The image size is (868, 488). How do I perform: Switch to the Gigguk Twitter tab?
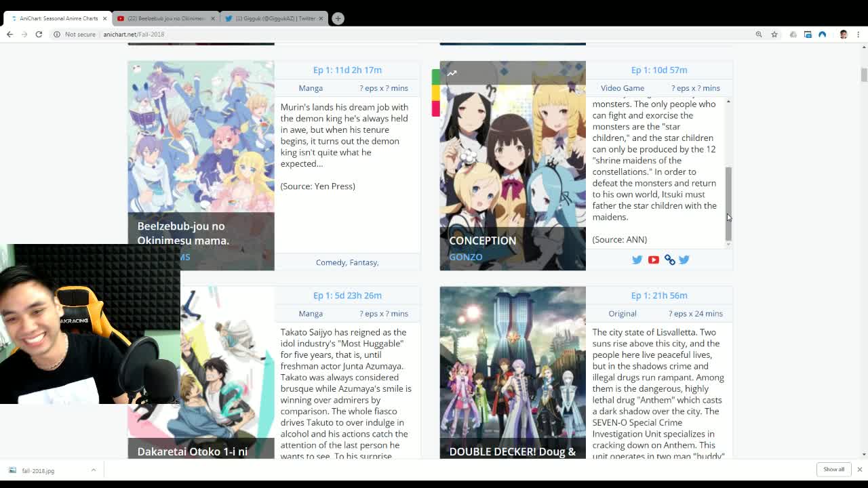[x=275, y=18]
